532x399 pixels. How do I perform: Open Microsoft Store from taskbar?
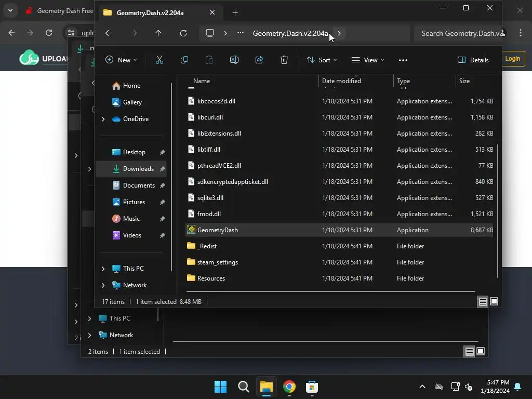312,387
